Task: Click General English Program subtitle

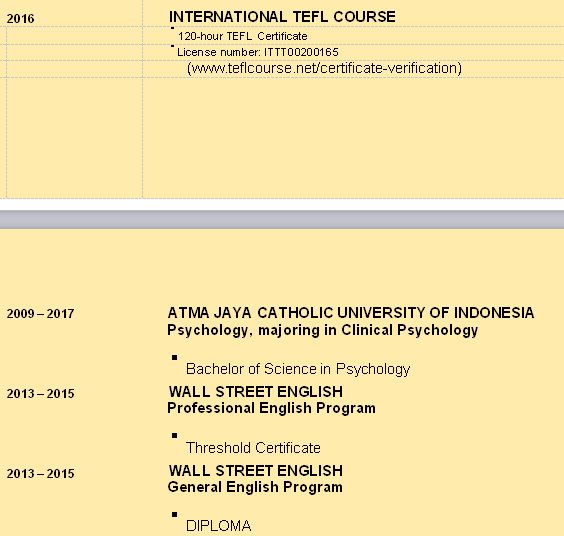Action: pos(255,487)
